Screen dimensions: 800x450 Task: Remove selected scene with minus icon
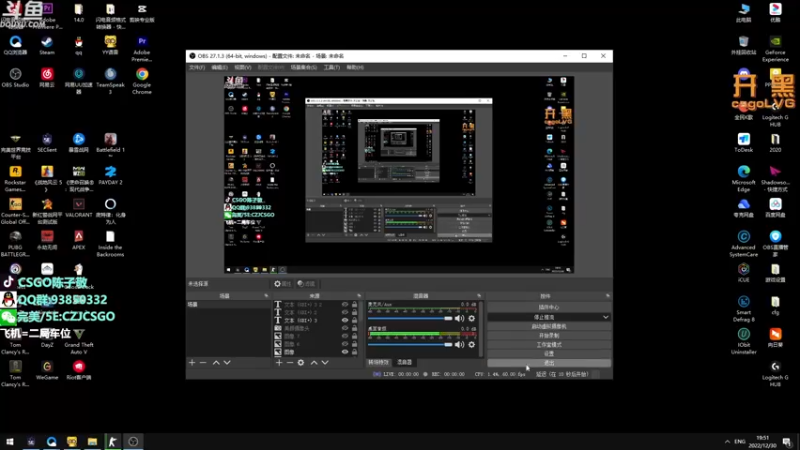203,362
